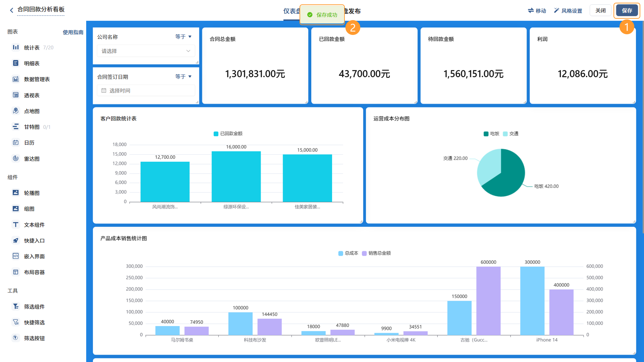
Task: Add the 快捷入口 rocket shortcut icon
Action: (16, 240)
